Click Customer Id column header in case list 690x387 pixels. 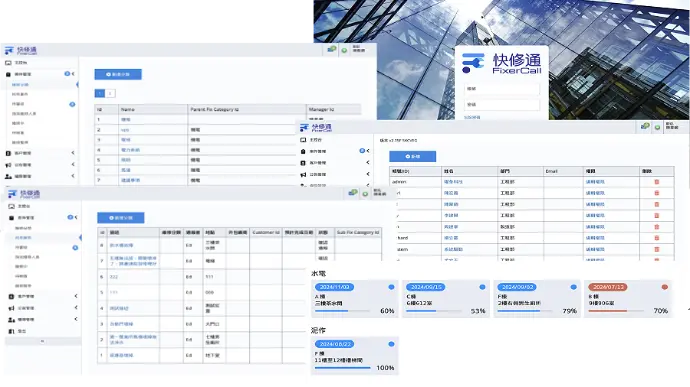click(266, 232)
